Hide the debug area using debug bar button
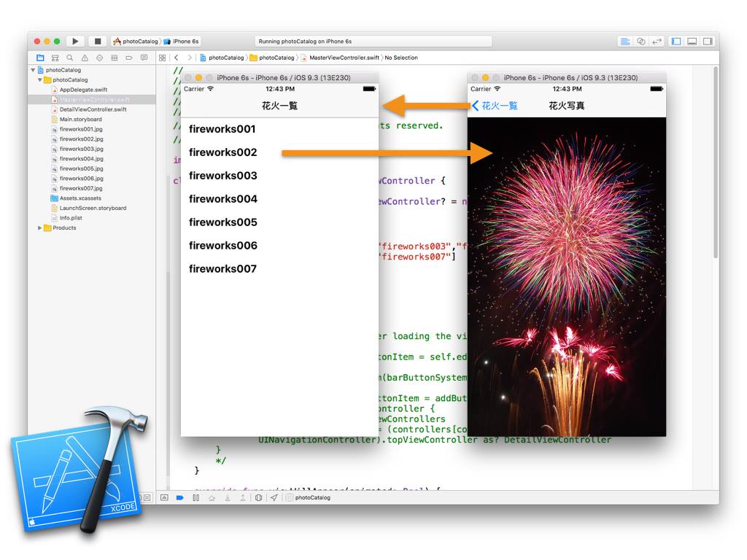The height and width of the screenshot is (560, 747). (x=164, y=497)
